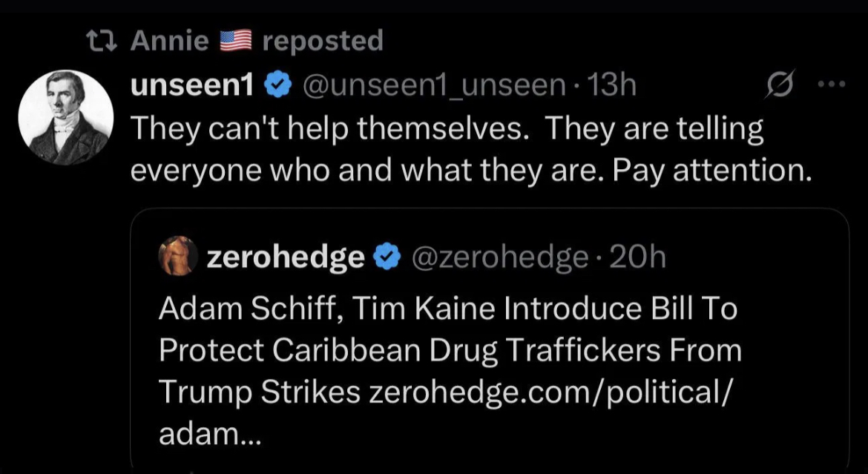This screenshot has height=474, width=868.
Task: Click unseen1's blue verified badge
Action: [277, 88]
